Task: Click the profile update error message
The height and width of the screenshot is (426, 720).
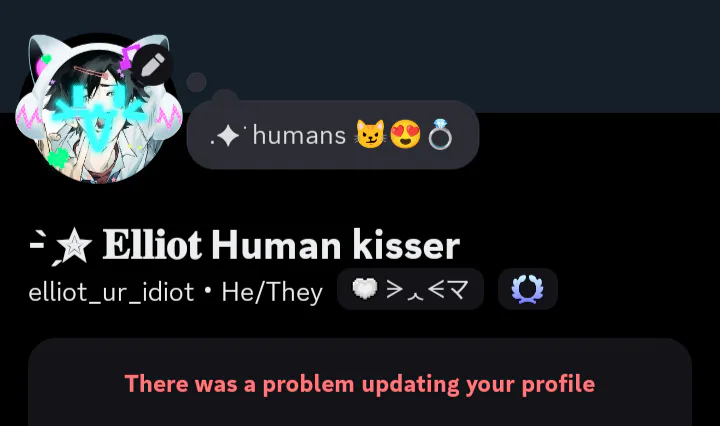Action: (360, 384)
